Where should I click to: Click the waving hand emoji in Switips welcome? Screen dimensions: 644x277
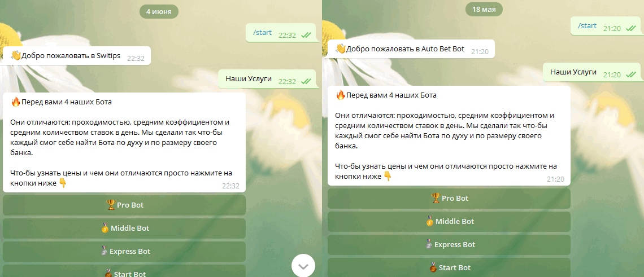coord(15,56)
